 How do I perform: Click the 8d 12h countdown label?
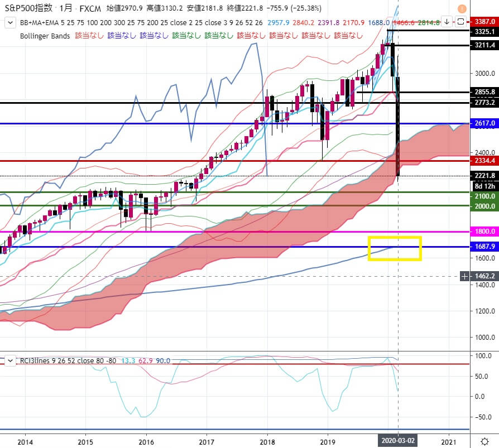[484, 186]
